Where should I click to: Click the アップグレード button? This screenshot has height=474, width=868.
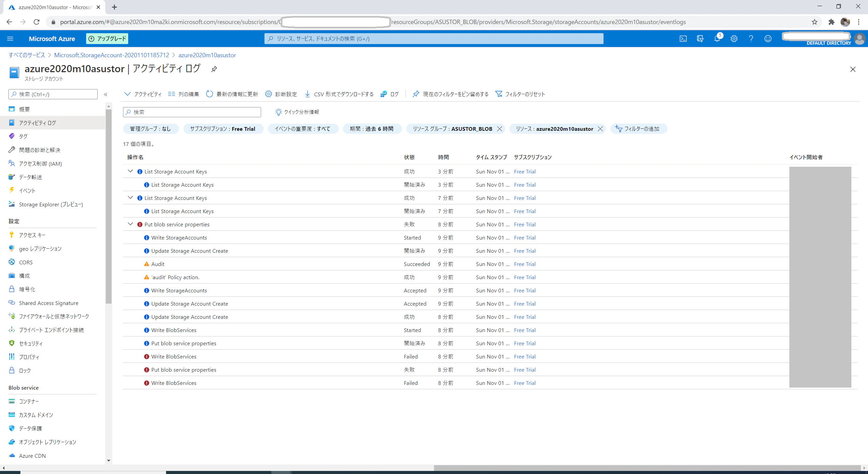(x=107, y=39)
